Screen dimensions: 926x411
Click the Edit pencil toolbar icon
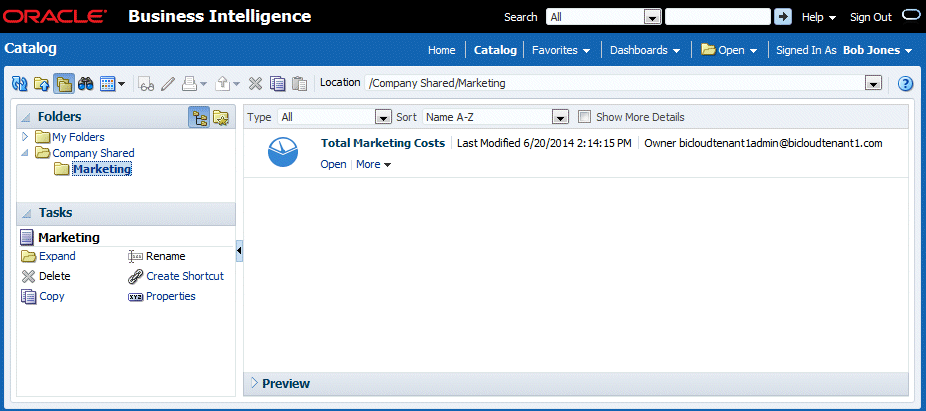point(168,84)
